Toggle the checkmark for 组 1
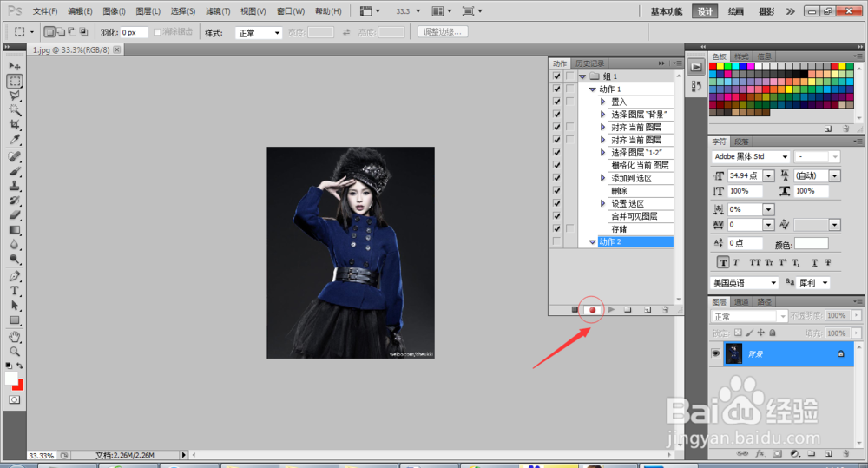 point(557,76)
